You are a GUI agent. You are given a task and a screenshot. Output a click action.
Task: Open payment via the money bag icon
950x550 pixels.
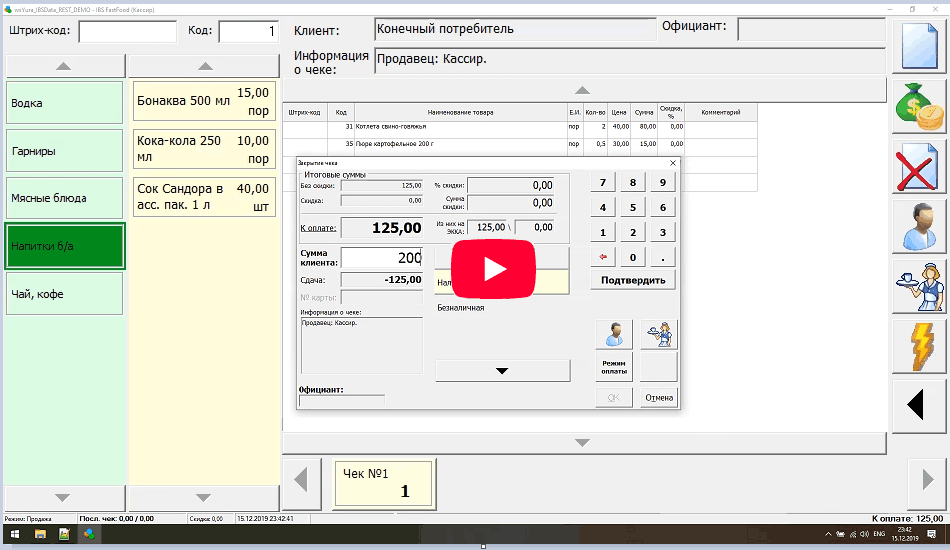click(920, 107)
